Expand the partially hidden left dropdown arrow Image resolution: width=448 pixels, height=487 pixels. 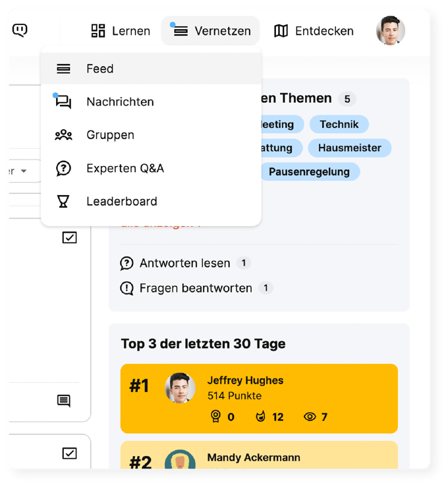coord(24,171)
